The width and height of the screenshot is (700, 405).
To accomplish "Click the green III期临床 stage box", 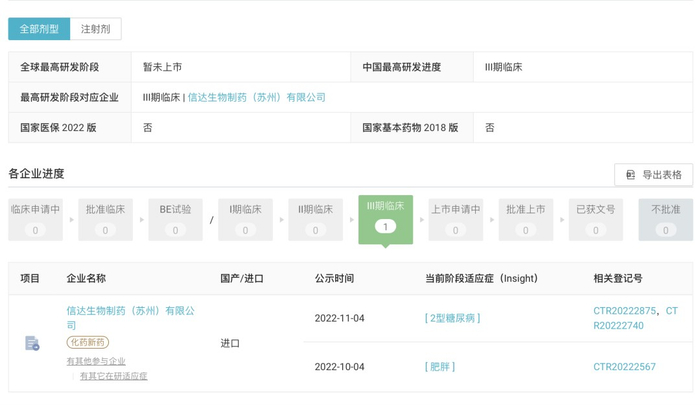I will [385, 219].
